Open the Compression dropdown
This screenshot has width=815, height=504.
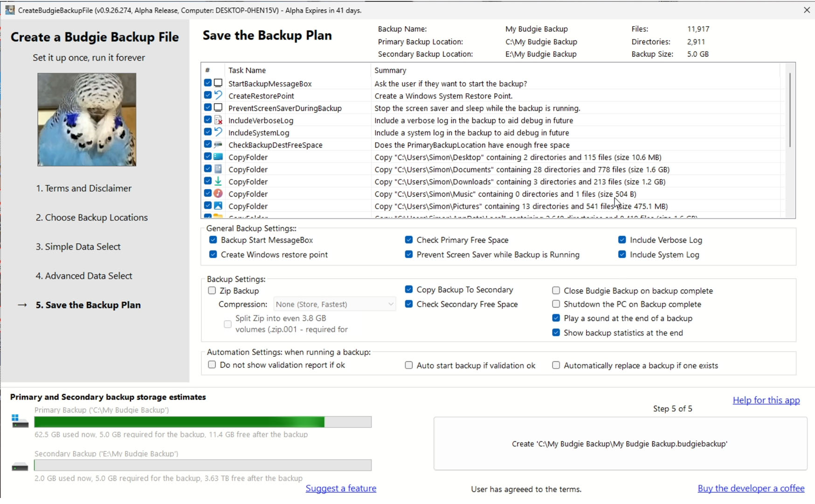(x=334, y=304)
